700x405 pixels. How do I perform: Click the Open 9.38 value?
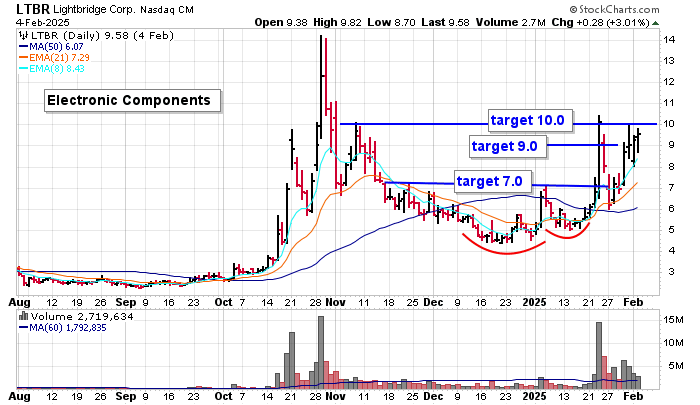pos(281,22)
